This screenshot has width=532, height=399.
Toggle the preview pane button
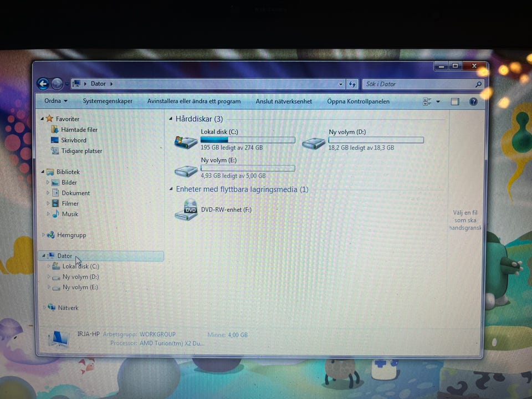[x=454, y=101]
